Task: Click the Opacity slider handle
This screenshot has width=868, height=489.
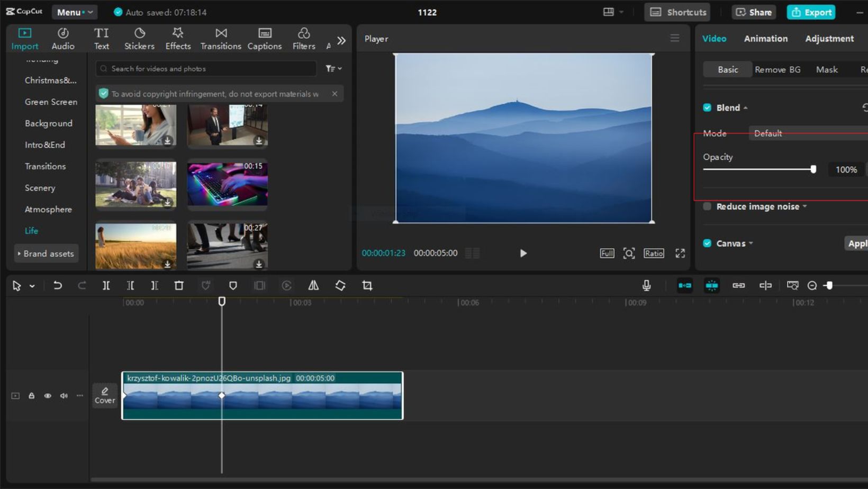Action: click(813, 169)
